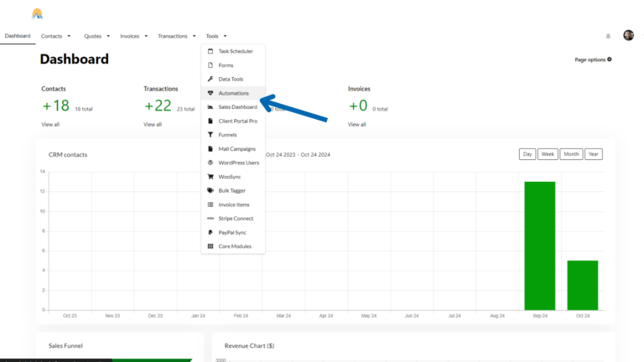This screenshot has height=362, width=644.
Task: Switch chart to Week view
Action: (x=548, y=154)
